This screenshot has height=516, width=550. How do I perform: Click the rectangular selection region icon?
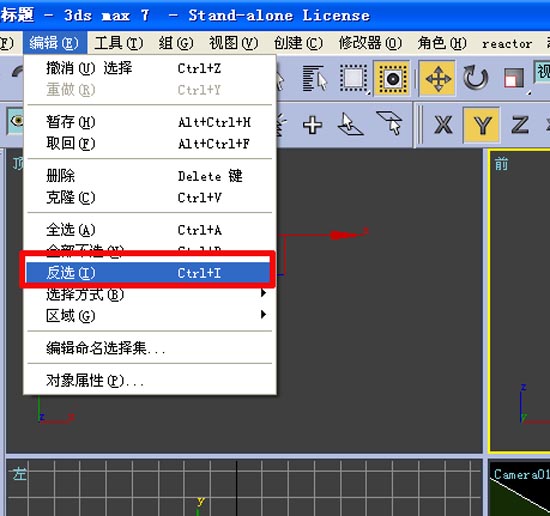[354, 78]
